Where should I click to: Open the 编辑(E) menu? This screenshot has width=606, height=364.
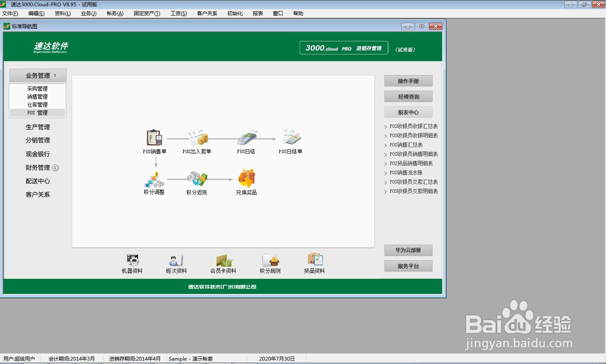click(x=36, y=13)
